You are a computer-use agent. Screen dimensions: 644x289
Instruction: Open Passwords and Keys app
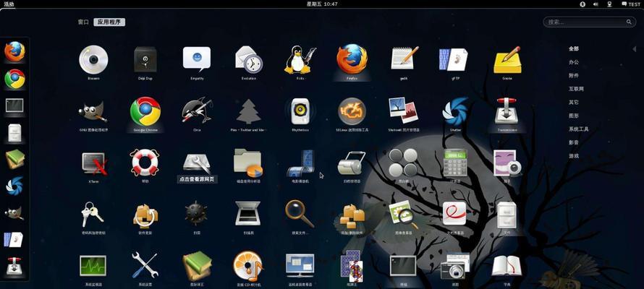[x=92, y=214]
